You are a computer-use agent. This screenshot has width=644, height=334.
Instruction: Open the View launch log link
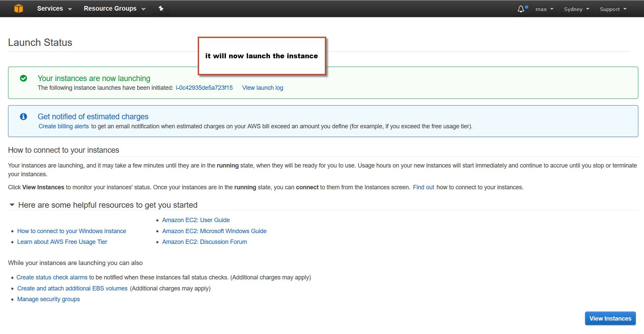pos(263,88)
